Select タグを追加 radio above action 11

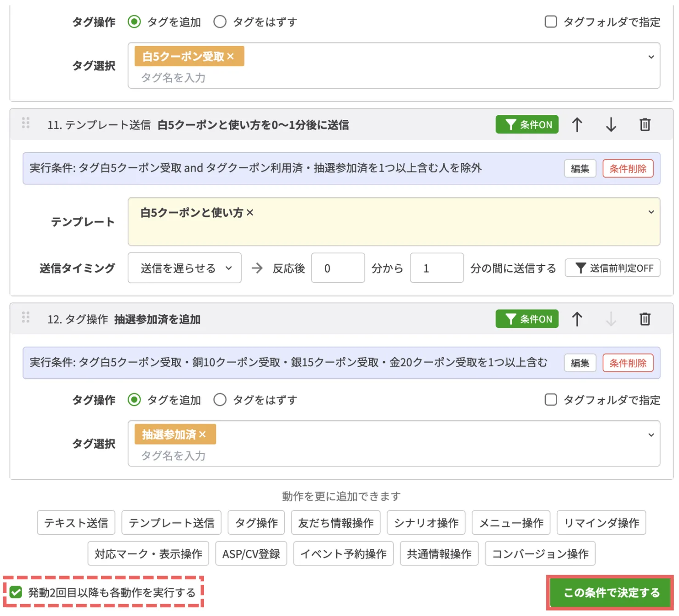pos(134,22)
